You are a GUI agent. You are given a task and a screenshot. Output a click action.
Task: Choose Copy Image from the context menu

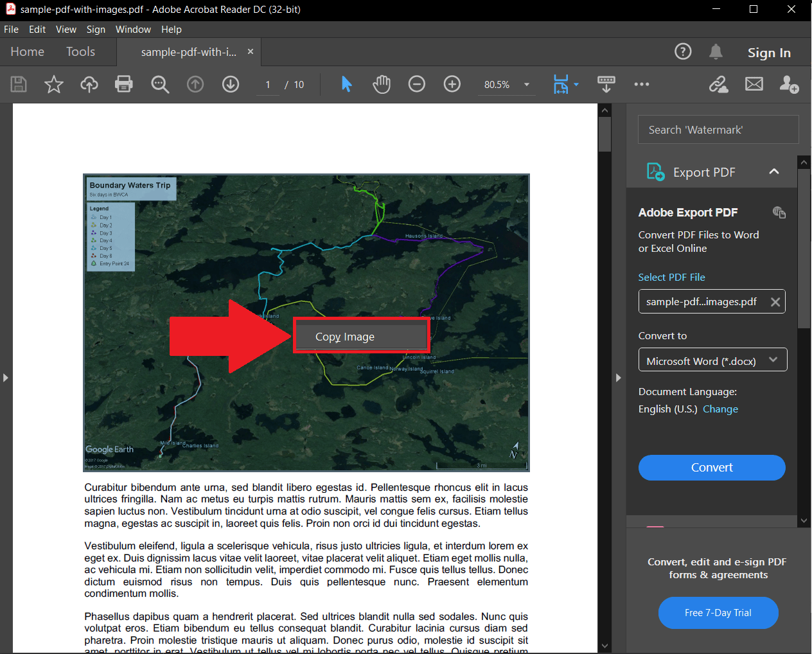click(361, 337)
